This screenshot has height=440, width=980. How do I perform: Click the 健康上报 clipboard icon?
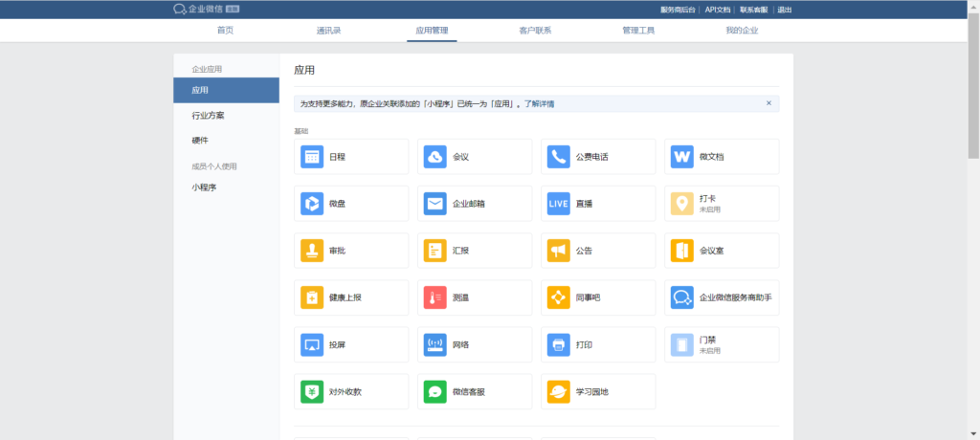(312, 297)
